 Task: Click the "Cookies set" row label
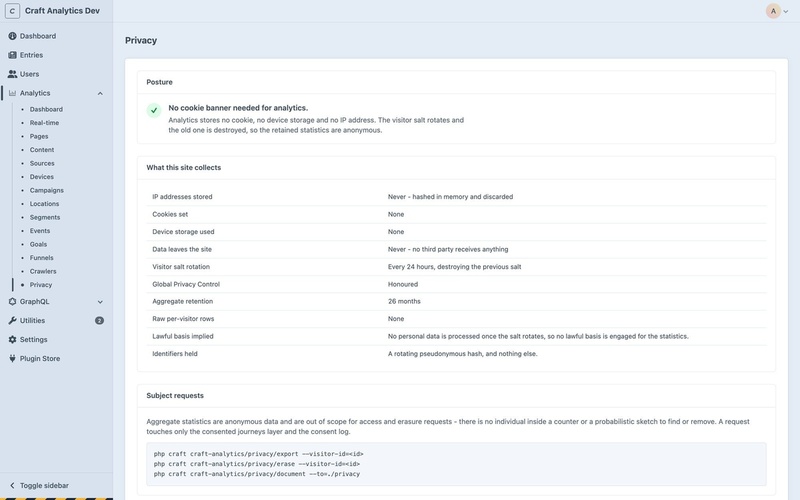coord(170,214)
